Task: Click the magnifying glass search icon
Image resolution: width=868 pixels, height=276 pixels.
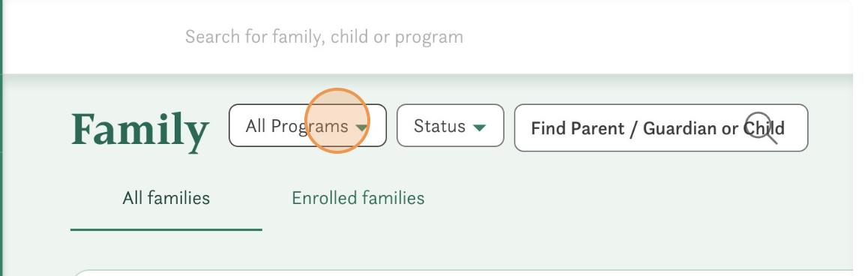Action: [762, 128]
